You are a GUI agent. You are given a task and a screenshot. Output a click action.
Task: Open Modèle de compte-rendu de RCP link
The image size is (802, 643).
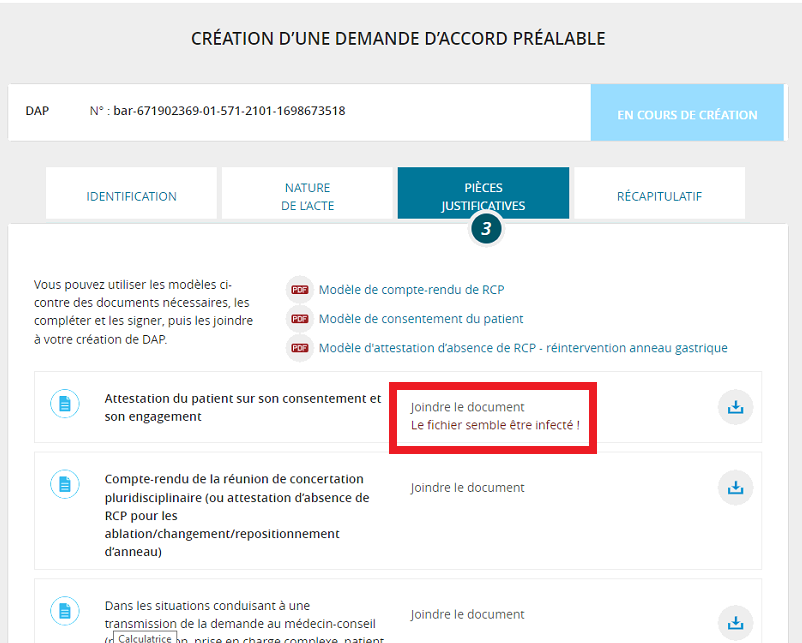(411, 290)
